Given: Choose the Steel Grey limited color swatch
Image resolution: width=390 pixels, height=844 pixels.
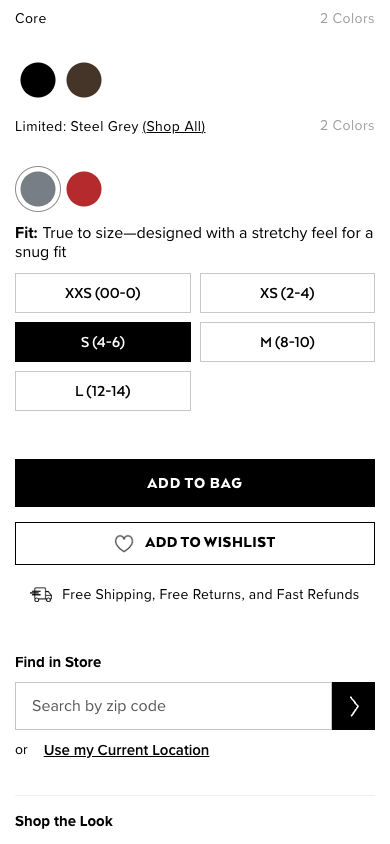Looking at the screenshot, I should (38, 189).
